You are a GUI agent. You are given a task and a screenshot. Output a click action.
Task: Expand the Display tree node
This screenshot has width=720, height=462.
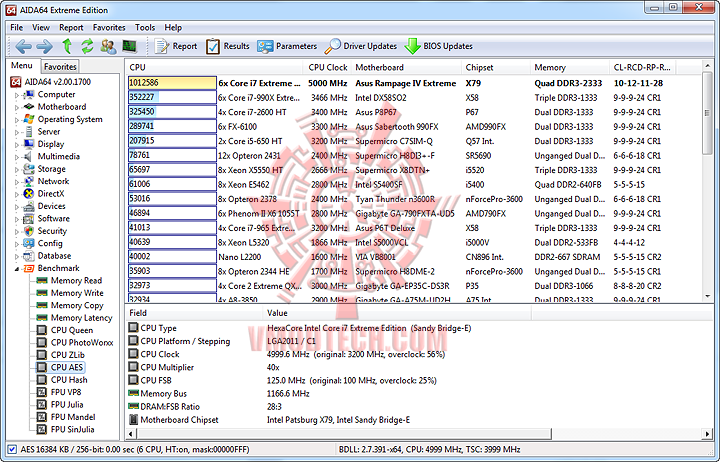click(x=17, y=145)
